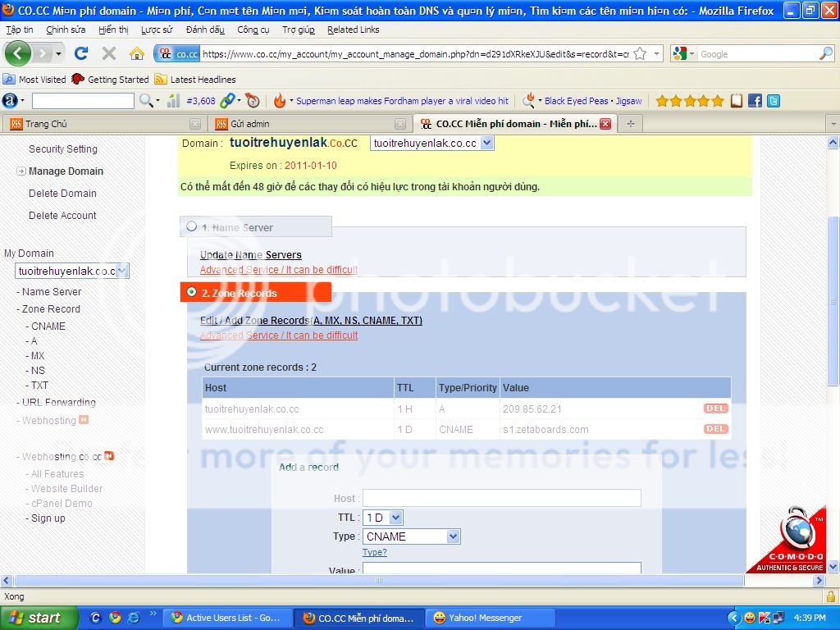Image resolution: width=840 pixels, height=630 pixels.
Task: Open the domain selector dropdown at top
Action: click(x=431, y=143)
